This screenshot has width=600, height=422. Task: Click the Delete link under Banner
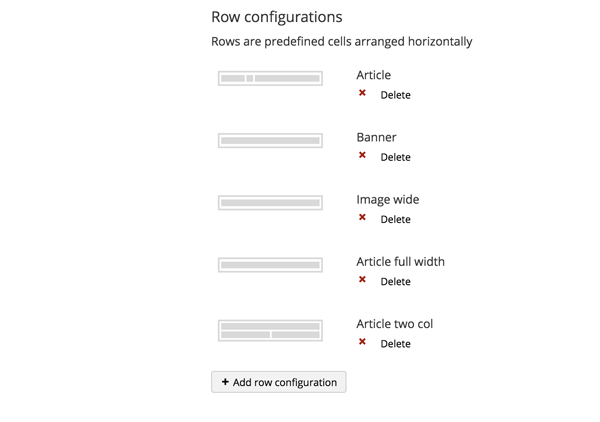coord(395,157)
